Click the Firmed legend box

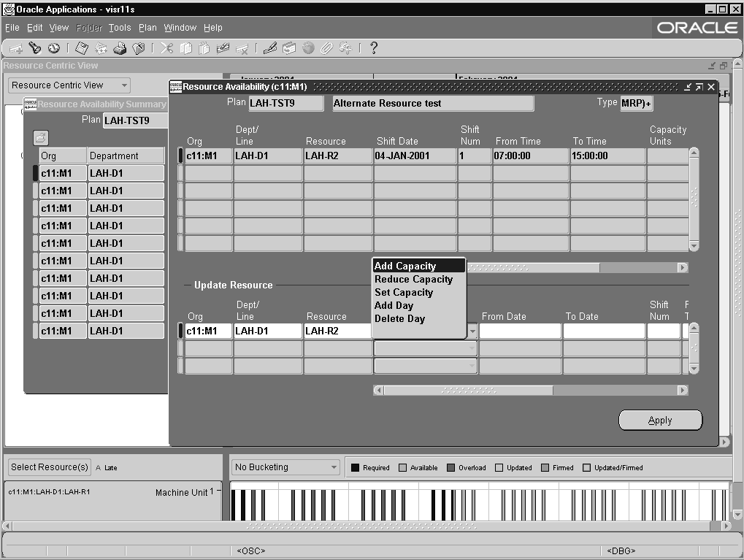[545, 468]
